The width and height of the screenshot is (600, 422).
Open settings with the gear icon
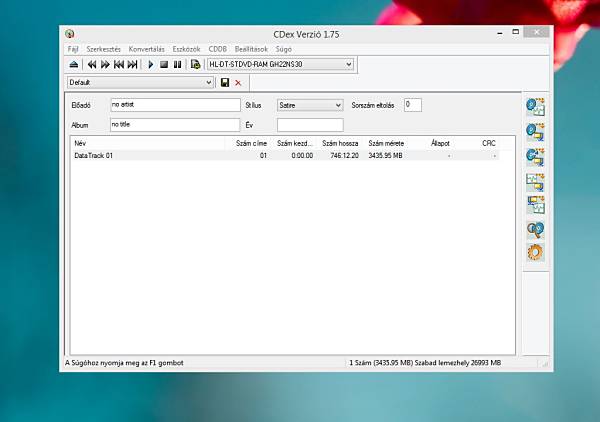coord(535,253)
